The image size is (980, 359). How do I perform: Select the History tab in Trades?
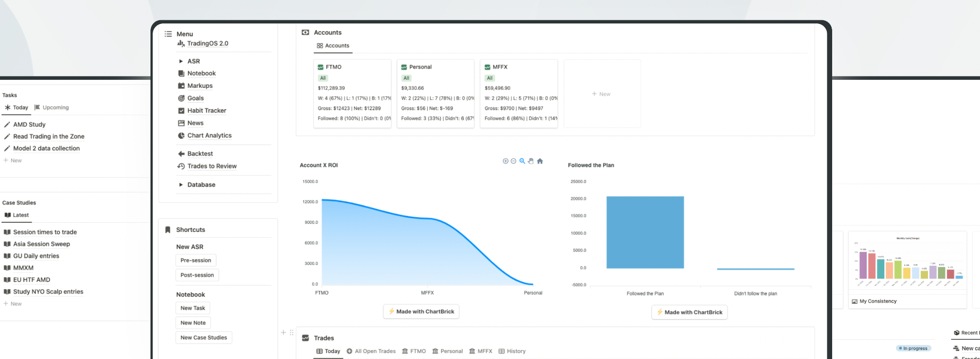click(x=512, y=351)
